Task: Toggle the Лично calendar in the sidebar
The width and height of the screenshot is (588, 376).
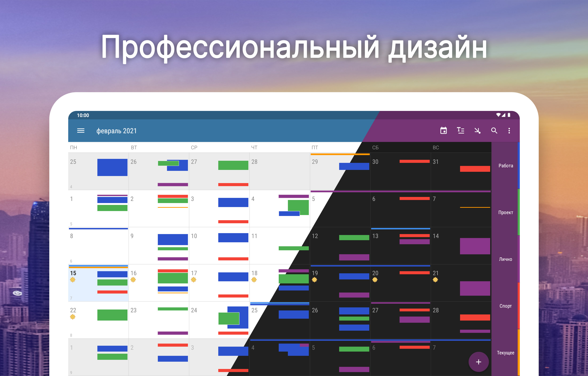Action: coord(505,259)
